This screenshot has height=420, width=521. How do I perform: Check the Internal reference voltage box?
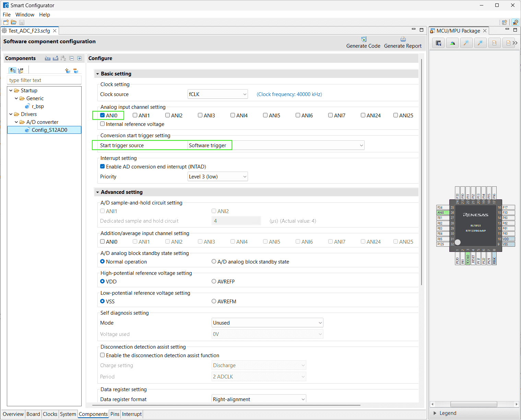click(x=103, y=124)
